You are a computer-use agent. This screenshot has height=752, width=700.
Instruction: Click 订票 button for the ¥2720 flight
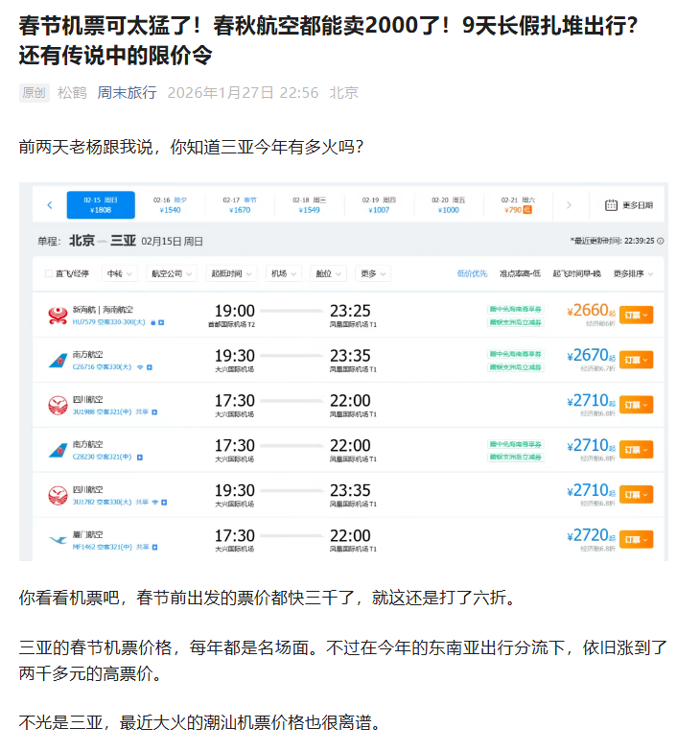coord(637,539)
